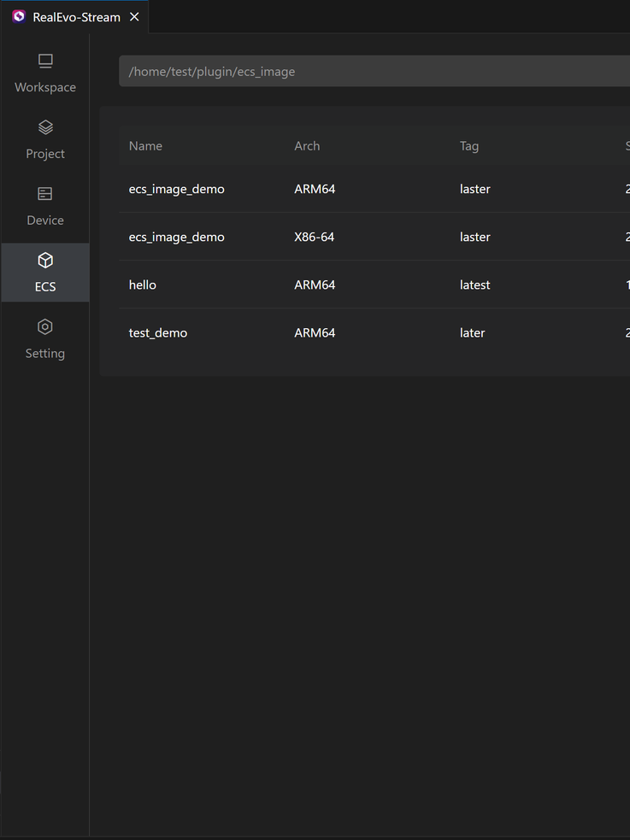Click the /home/test/plugin/ecs_image path field
This screenshot has width=630, height=840.
(x=374, y=71)
